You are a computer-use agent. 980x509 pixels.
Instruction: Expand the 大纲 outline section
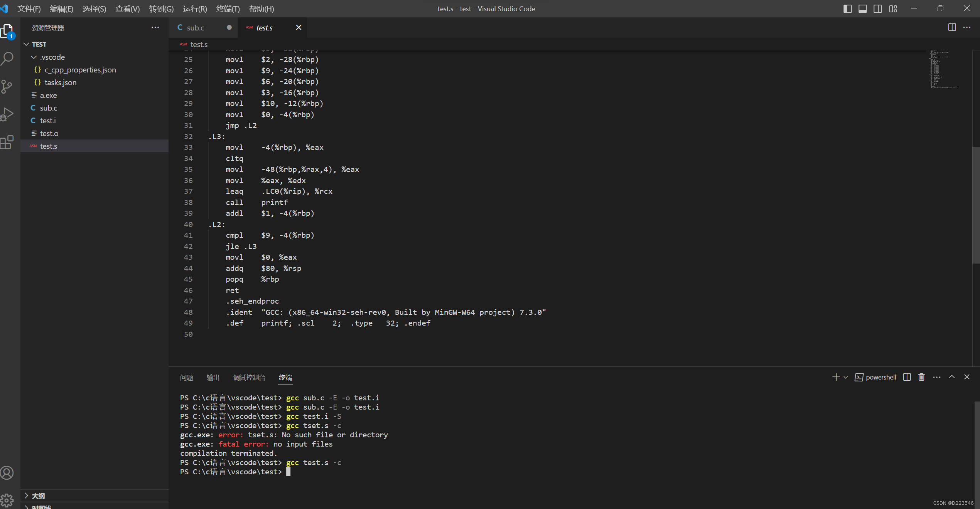pyautogui.click(x=94, y=496)
